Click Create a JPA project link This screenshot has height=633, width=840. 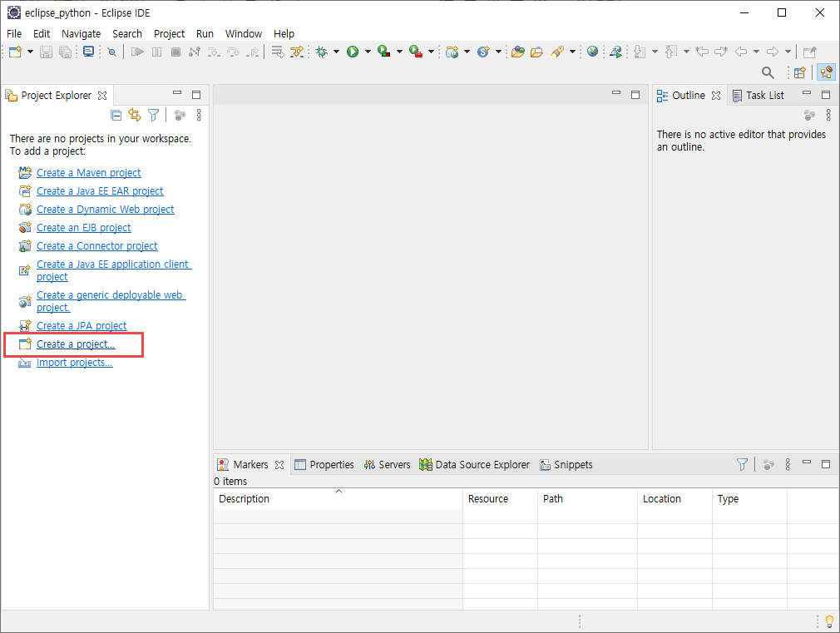tap(82, 325)
